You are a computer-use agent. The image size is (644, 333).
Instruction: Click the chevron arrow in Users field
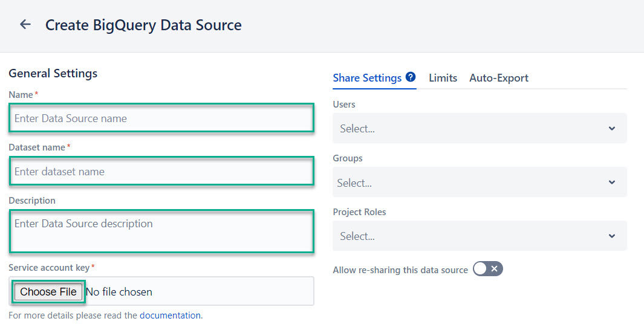pyautogui.click(x=611, y=129)
